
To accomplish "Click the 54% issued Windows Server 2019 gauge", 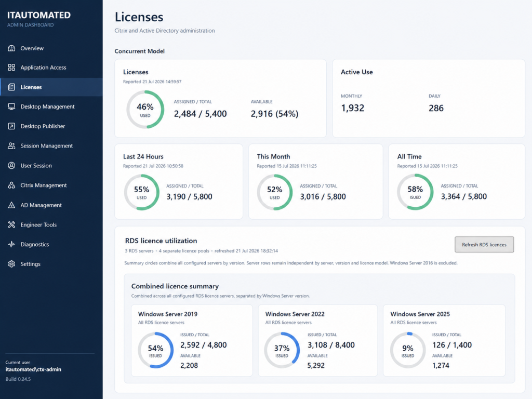I will pos(156,351).
